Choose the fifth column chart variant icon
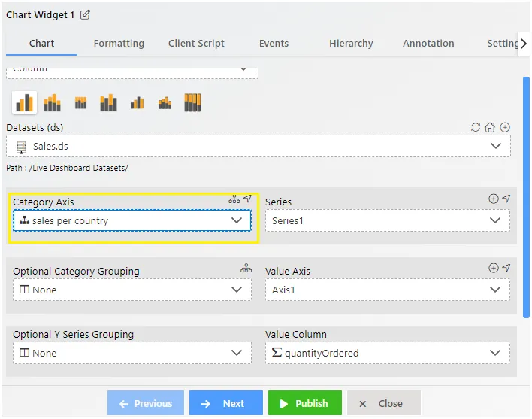532x419 pixels. pyautogui.click(x=137, y=102)
